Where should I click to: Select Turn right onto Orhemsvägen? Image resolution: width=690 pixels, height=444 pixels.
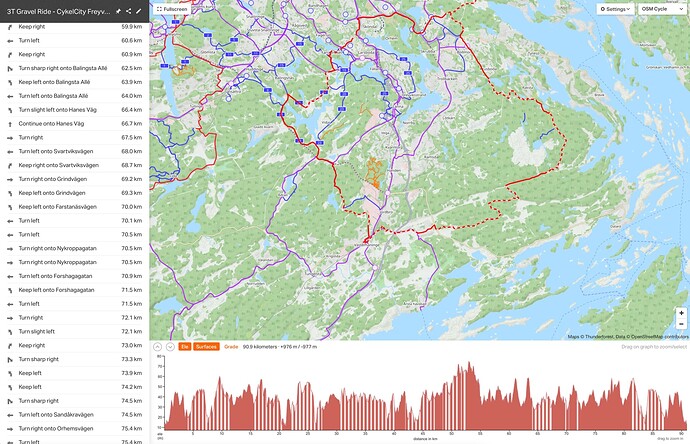click(74, 429)
